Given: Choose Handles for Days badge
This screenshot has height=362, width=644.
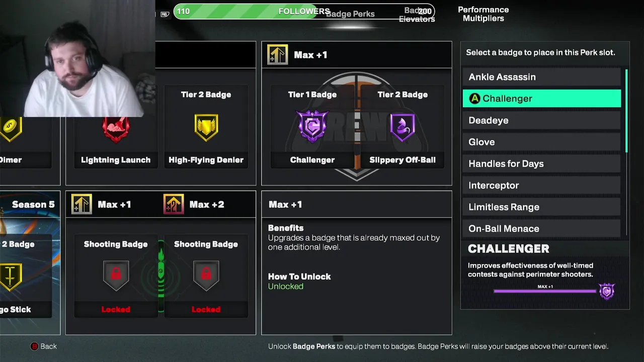Looking at the screenshot, I should pyautogui.click(x=541, y=163).
